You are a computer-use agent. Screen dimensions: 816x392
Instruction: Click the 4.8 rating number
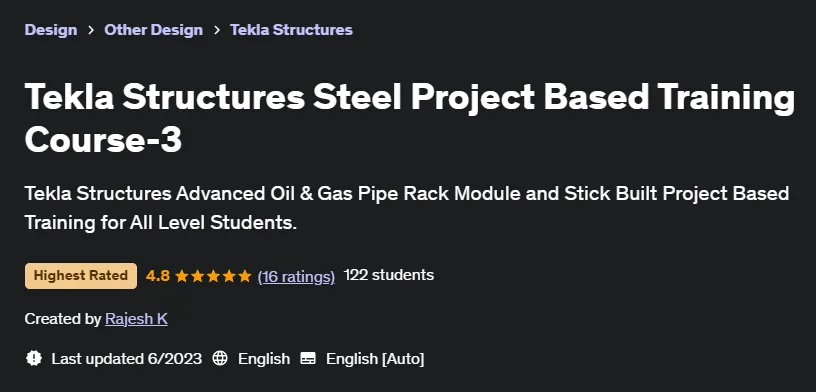pyautogui.click(x=158, y=276)
